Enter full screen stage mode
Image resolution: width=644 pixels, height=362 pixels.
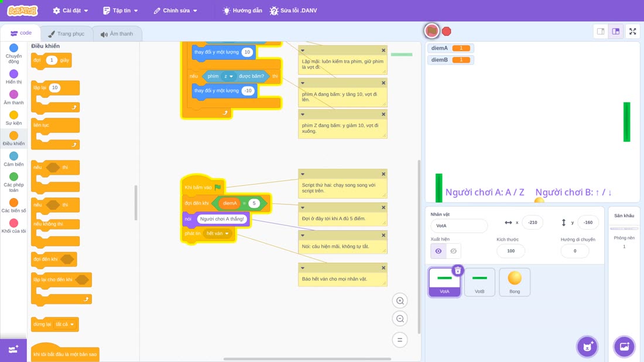[x=632, y=31]
